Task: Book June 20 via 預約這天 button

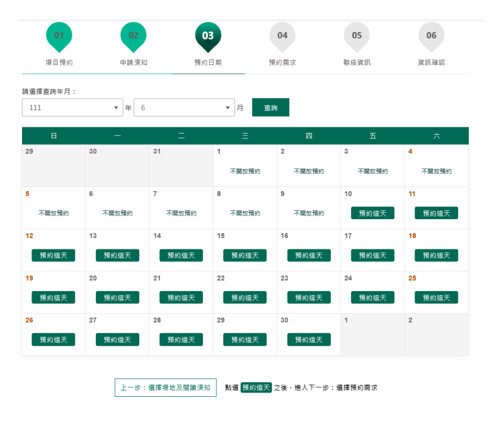Action: click(117, 297)
